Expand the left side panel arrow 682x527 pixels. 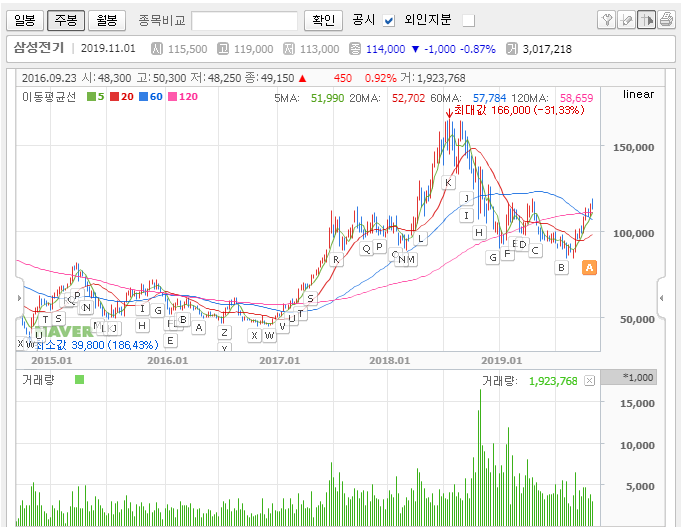[19, 298]
